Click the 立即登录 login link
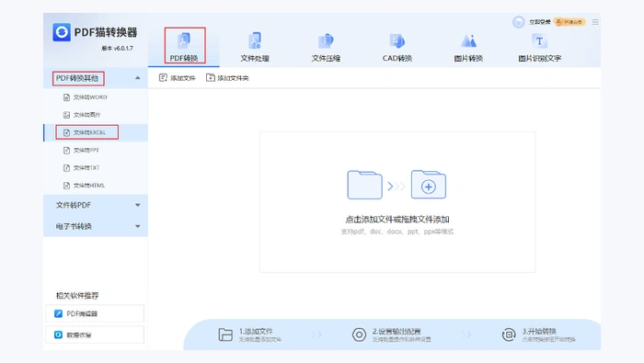Screen dimensions: 644x363 pos(540,22)
